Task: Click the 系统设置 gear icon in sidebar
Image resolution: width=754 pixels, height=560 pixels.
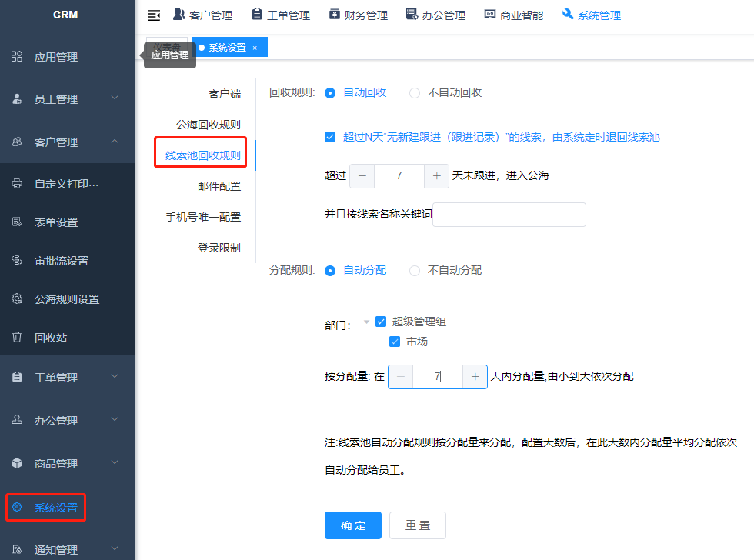Action: 17,508
